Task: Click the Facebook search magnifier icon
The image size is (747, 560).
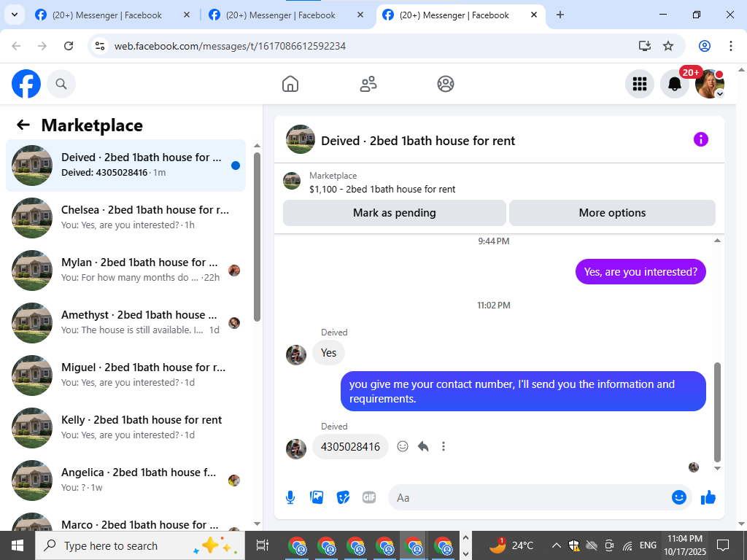Action: coord(61,84)
